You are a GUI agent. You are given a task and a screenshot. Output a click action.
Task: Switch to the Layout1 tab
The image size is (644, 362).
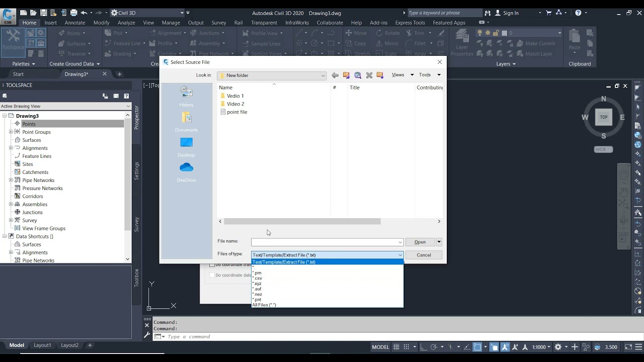coord(42,345)
